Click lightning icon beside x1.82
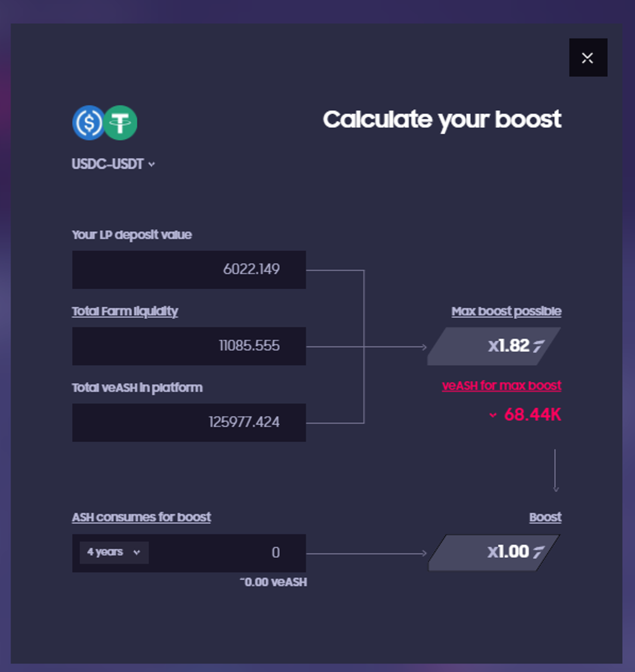 pos(538,346)
